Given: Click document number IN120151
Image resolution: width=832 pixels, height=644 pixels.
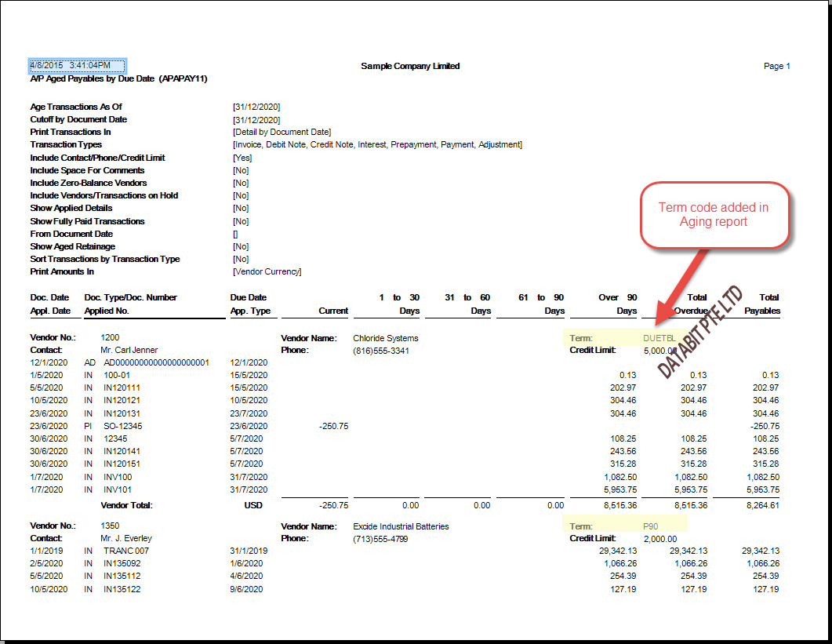Looking at the screenshot, I should coord(122,464).
